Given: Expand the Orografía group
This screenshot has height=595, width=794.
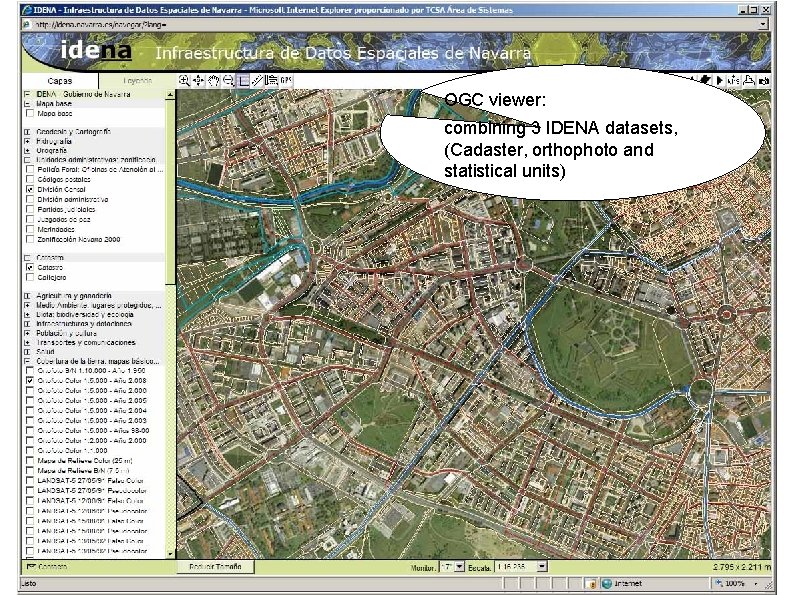Looking at the screenshot, I should tap(27, 150).
